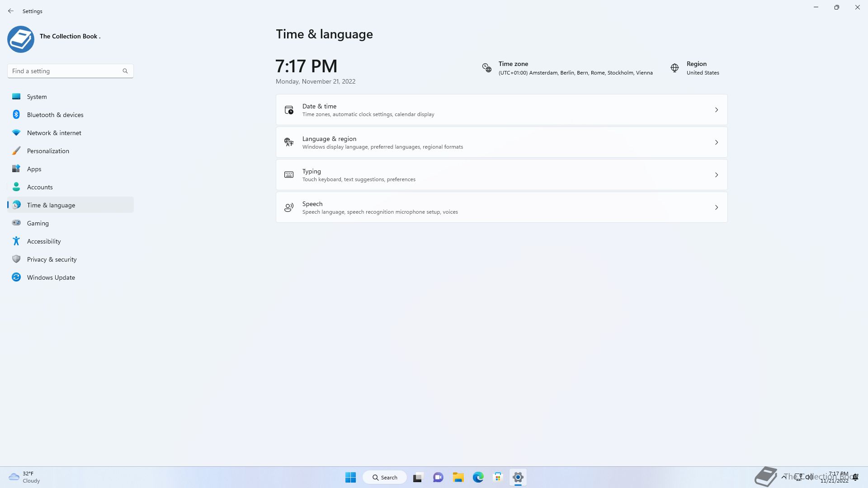
Task: Open the Language & region card
Action: point(502,142)
